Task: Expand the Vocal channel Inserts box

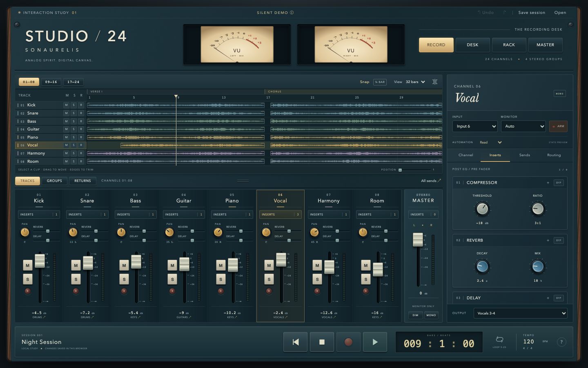Action: tap(281, 214)
